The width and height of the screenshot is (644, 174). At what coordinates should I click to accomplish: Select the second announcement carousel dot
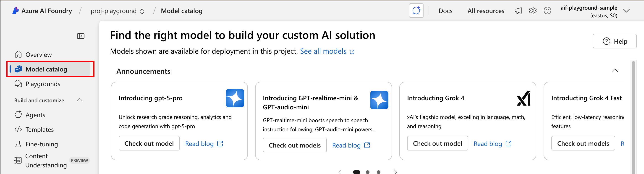(367, 172)
